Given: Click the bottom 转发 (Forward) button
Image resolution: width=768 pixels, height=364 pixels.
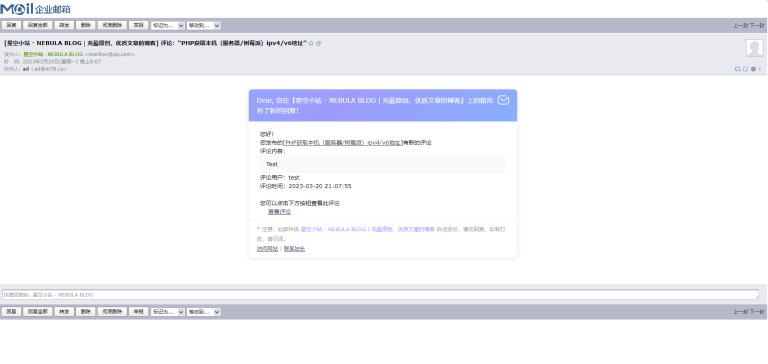Looking at the screenshot, I should [64, 312].
